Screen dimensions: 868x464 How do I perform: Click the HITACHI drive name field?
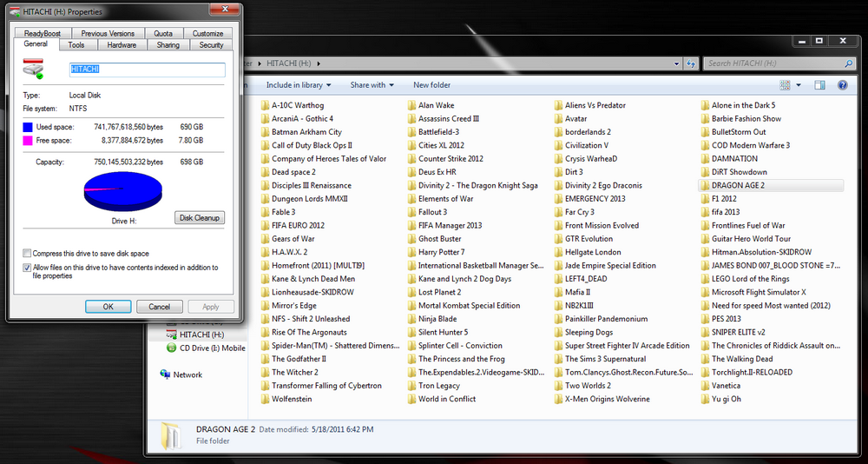click(147, 70)
